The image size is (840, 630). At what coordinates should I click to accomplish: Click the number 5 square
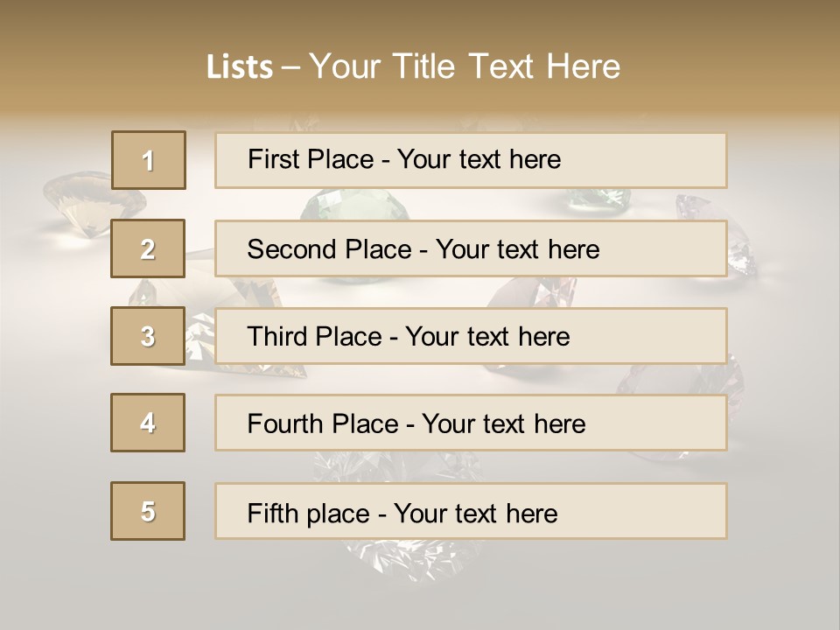[x=148, y=511]
